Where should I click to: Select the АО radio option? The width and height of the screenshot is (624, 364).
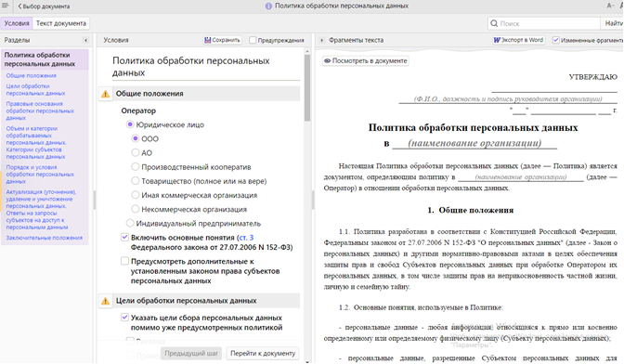(136, 152)
